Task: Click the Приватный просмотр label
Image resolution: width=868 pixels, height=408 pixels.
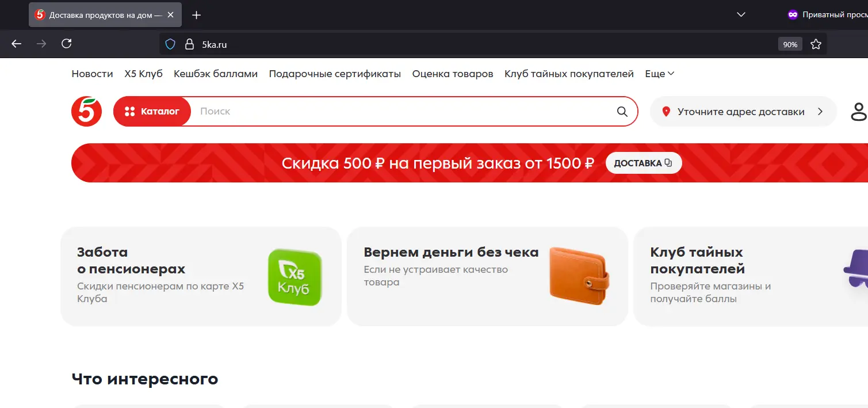Action: click(835, 15)
